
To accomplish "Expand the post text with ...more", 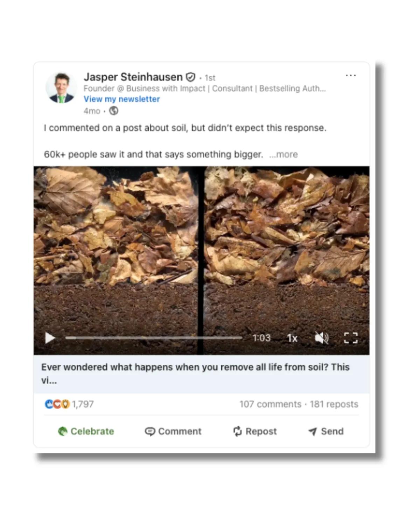I will tap(283, 154).
